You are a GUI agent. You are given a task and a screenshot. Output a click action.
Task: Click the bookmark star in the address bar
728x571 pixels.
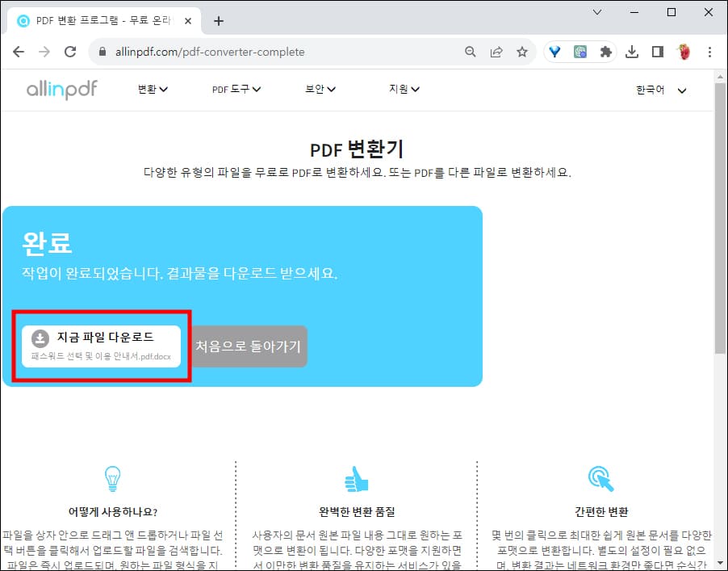pyautogui.click(x=522, y=50)
